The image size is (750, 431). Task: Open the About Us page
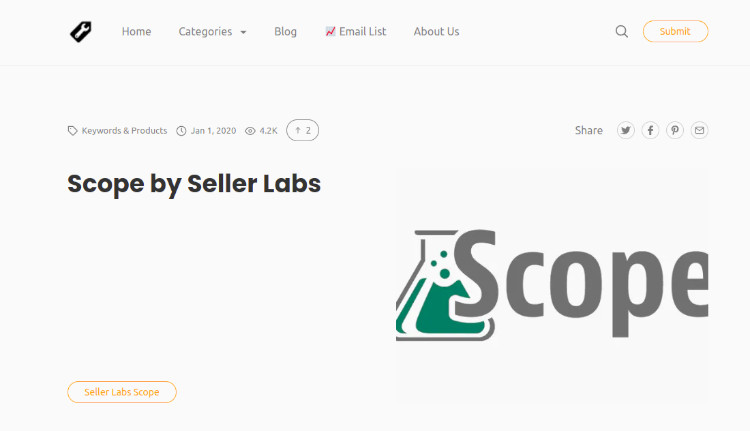pyautogui.click(x=436, y=32)
